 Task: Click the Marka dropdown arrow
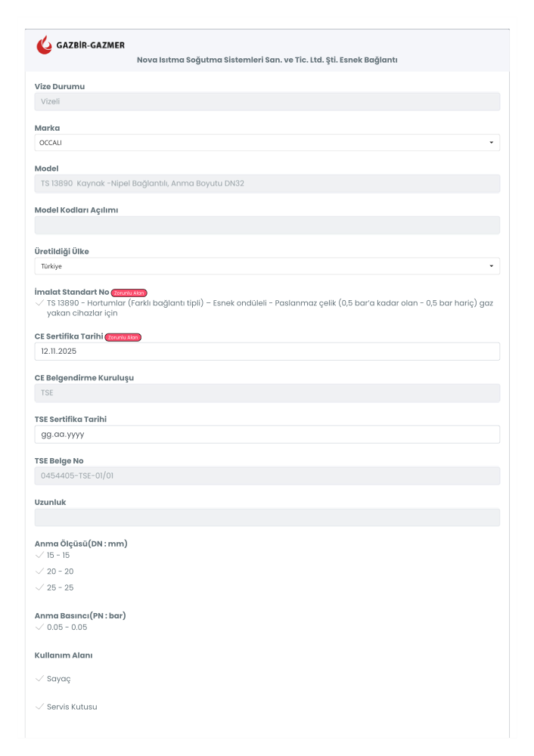pos(491,143)
